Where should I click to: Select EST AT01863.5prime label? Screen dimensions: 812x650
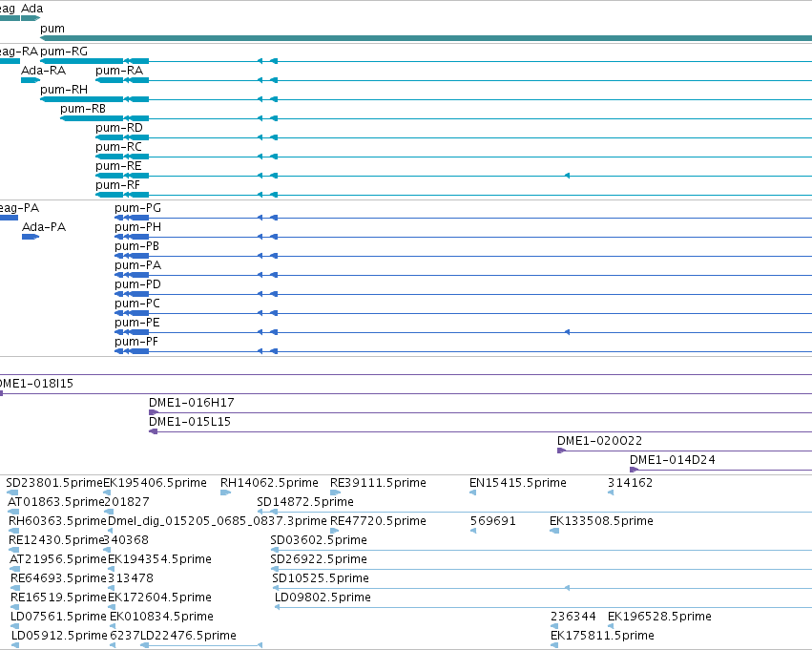(x=56, y=502)
